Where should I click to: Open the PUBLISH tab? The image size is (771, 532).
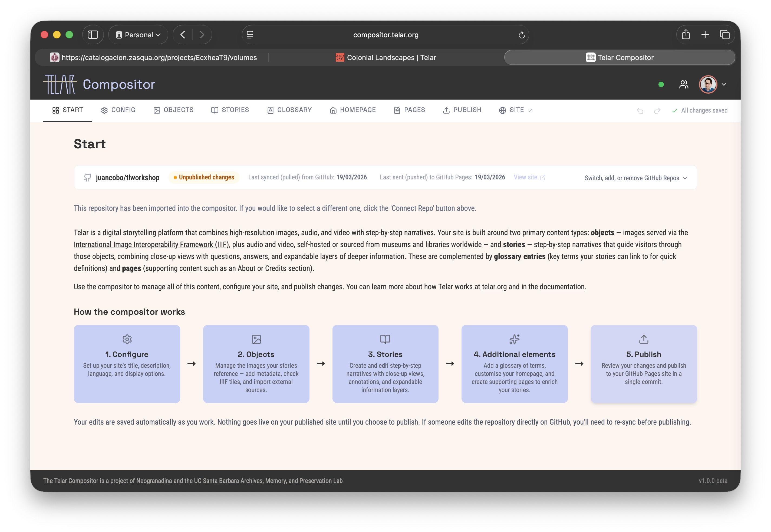[462, 110]
